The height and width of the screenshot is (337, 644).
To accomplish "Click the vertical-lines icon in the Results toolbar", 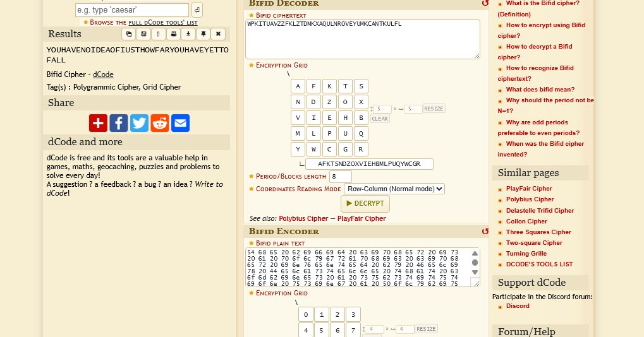I will click(x=159, y=34).
